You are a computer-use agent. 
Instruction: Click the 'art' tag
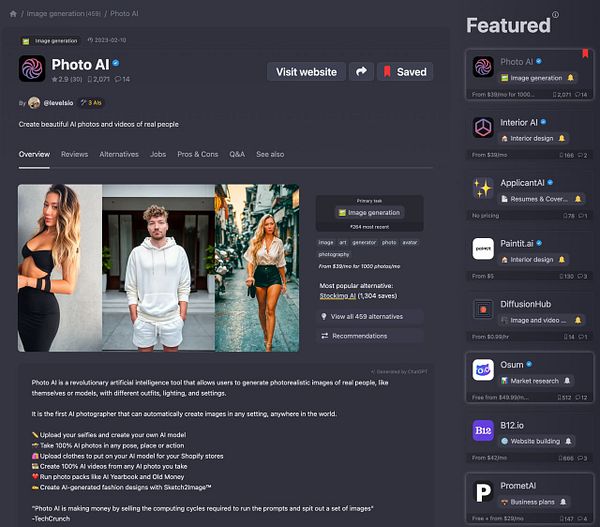coord(343,243)
